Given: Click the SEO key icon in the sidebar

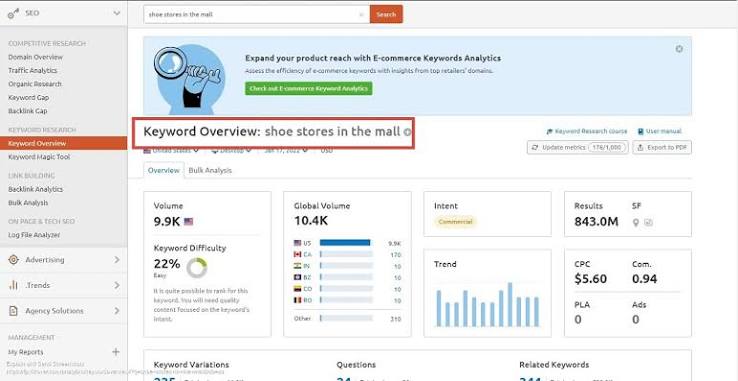Looking at the screenshot, I should [14, 14].
